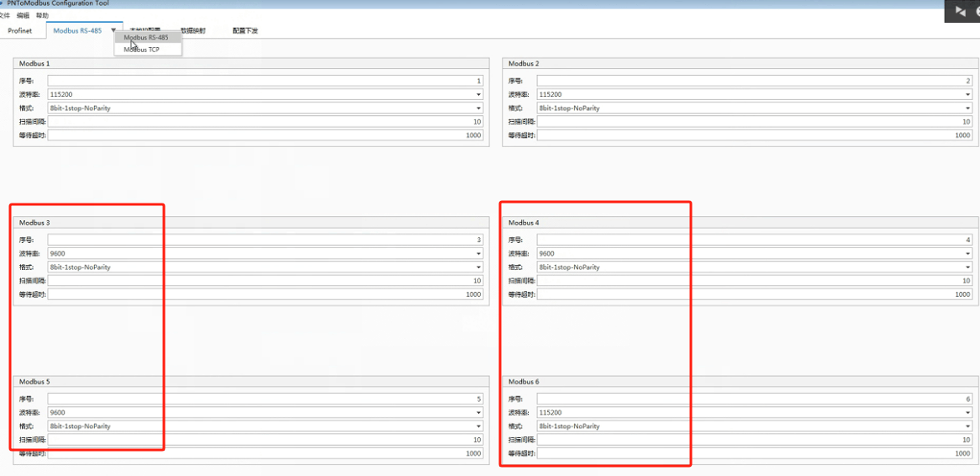Viewport: 980px width, 476px height.
Task: Open the 编辑 menu
Action: click(23, 15)
